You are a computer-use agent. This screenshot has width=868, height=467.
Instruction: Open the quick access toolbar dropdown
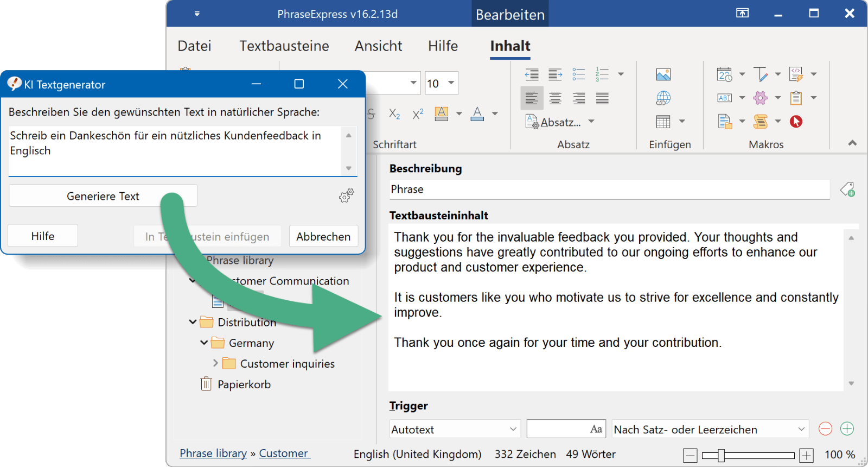coord(197,14)
